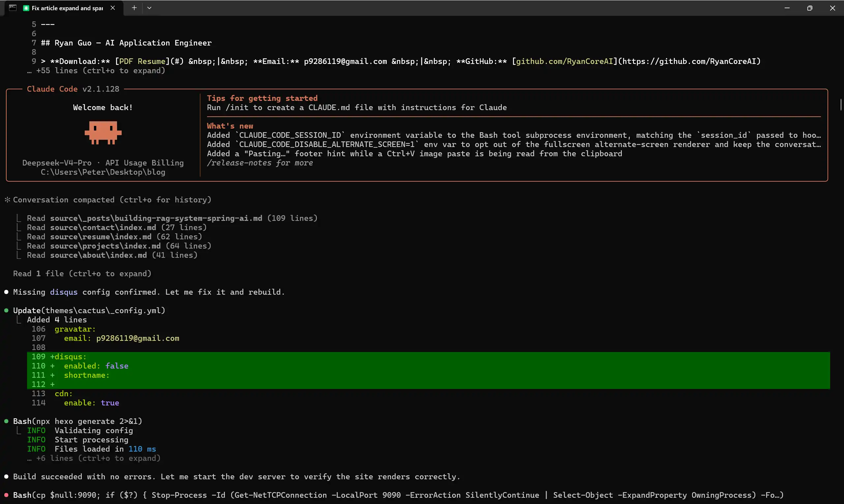Viewport: 844px width, 504px height.
Task: Click 'Conversation compacted (ctrl+o for history)'
Action: [x=112, y=200]
